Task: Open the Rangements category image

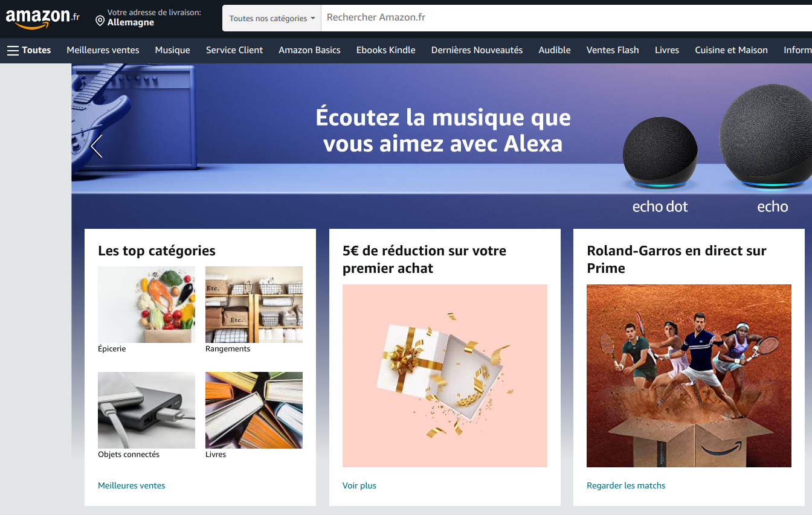Action: pos(254,304)
